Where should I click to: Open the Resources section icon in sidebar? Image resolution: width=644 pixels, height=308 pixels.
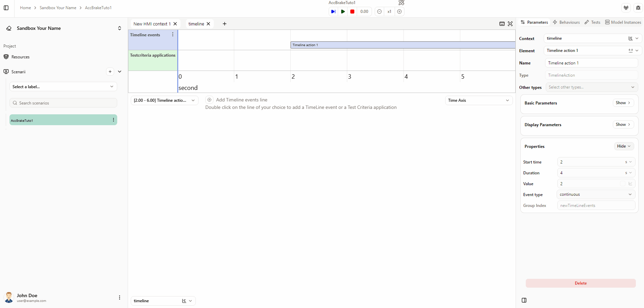6,57
